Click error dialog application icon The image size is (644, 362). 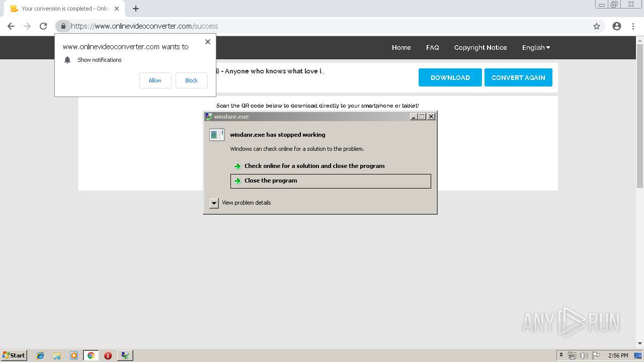(217, 134)
